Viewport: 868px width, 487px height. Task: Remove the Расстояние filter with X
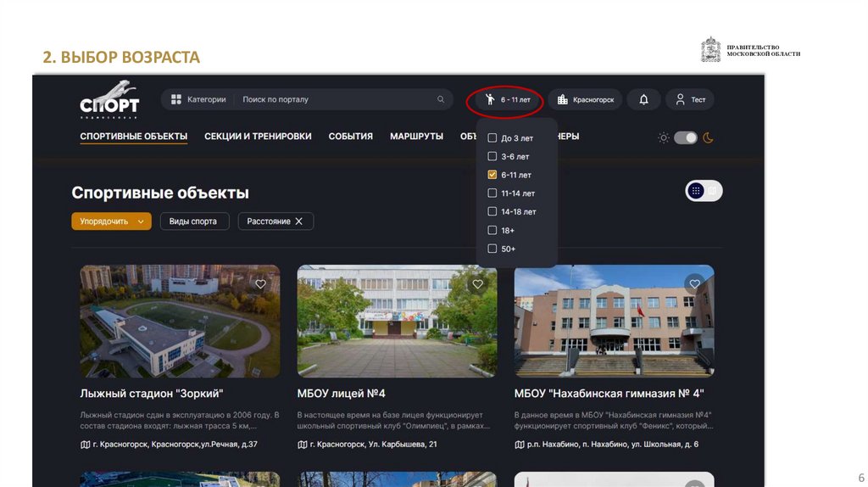pyautogui.click(x=298, y=221)
